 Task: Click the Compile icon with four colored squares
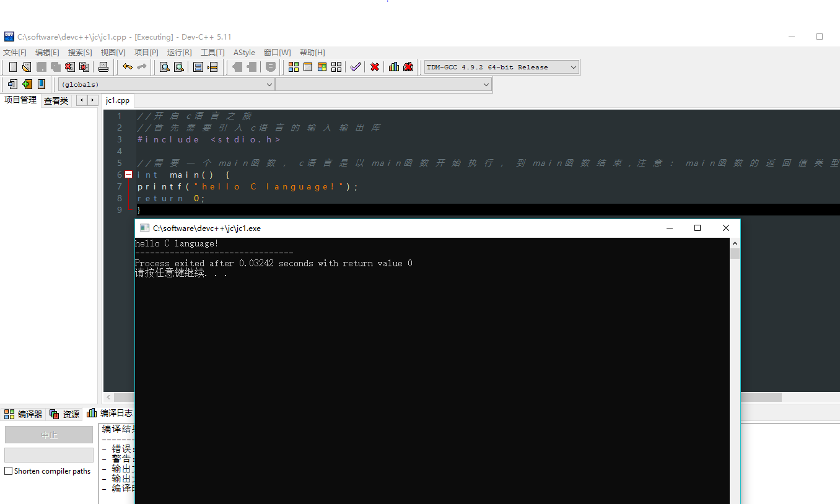tap(294, 67)
